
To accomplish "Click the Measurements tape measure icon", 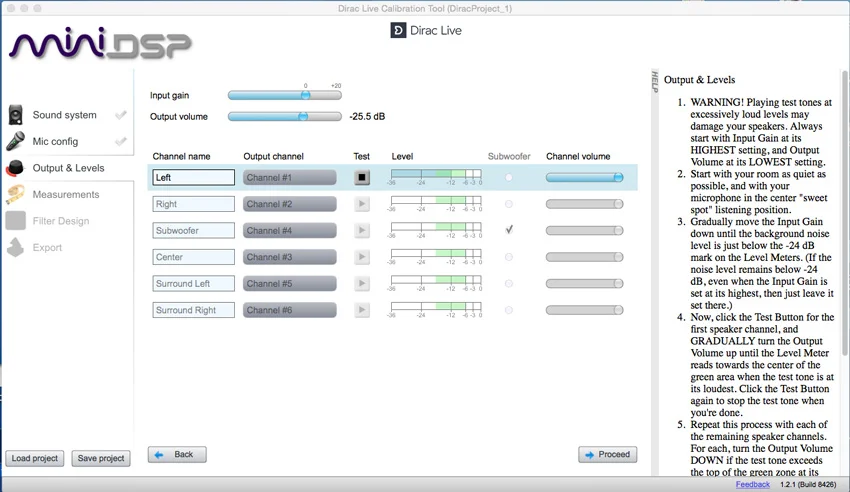I will (15, 195).
